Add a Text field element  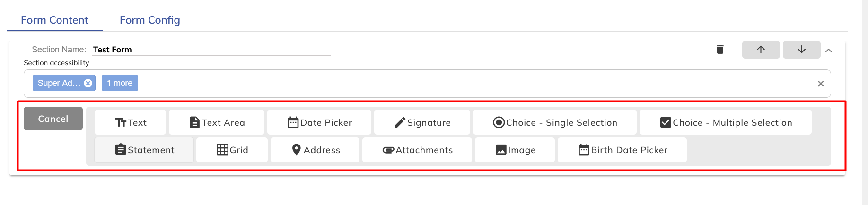[x=131, y=122]
